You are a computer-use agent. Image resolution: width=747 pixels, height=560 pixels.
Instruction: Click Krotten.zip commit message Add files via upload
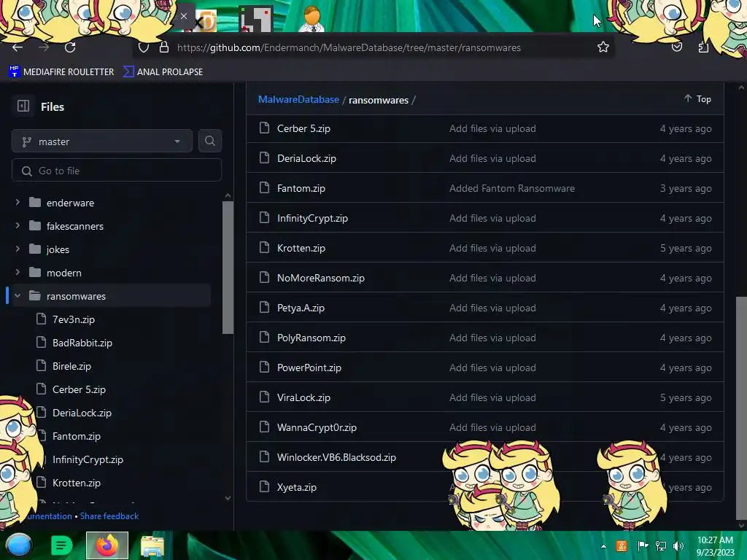pyautogui.click(x=492, y=248)
